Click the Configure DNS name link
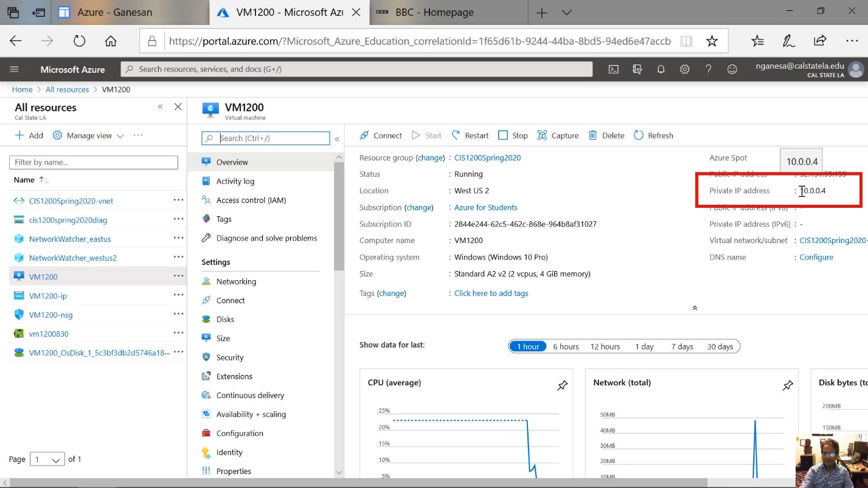Screen dimensions: 868x488 816,257
